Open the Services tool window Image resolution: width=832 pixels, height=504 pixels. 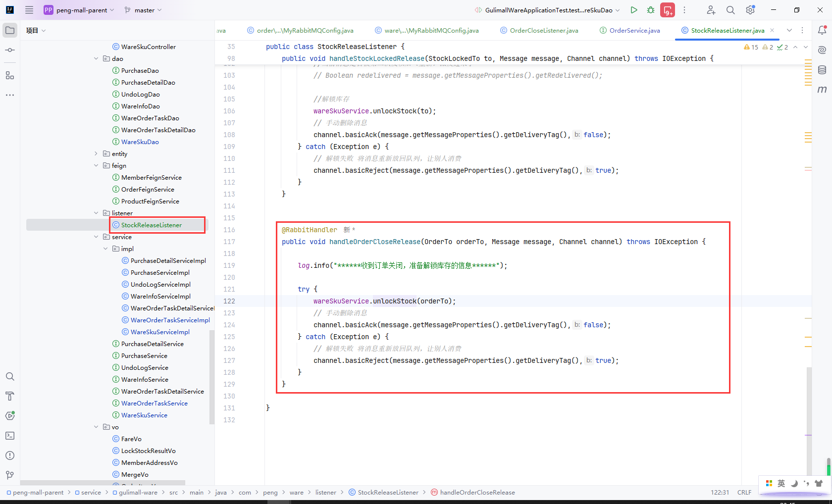[10, 416]
